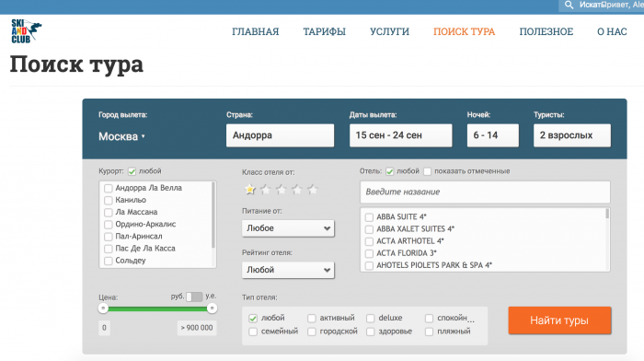Open the О НАС menu item
The image size is (644, 361).
(x=612, y=31)
